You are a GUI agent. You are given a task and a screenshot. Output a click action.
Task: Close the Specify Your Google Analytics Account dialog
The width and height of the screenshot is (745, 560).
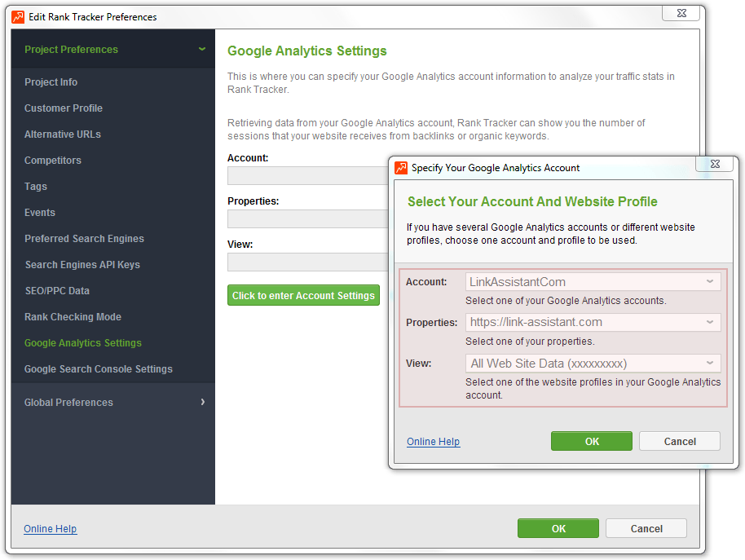click(x=715, y=164)
